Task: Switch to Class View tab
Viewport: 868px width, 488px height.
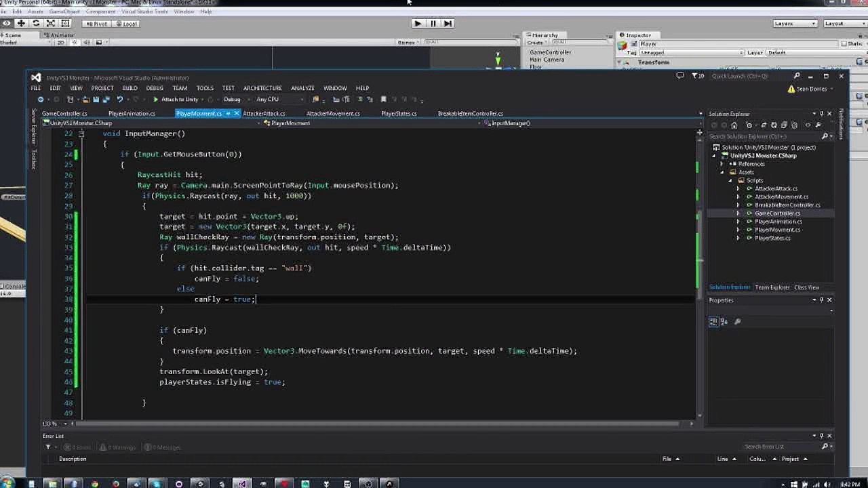Action: 806,287
